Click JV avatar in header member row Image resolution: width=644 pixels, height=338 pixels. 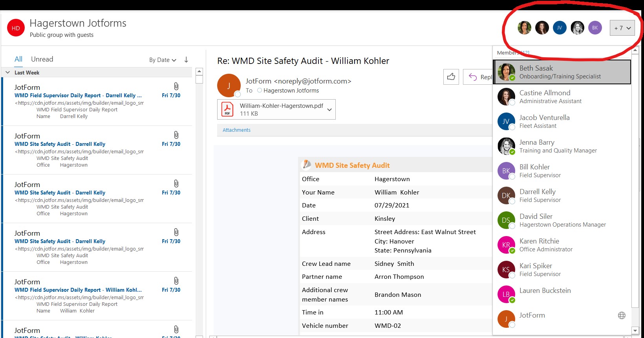pyautogui.click(x=560, y=28)
